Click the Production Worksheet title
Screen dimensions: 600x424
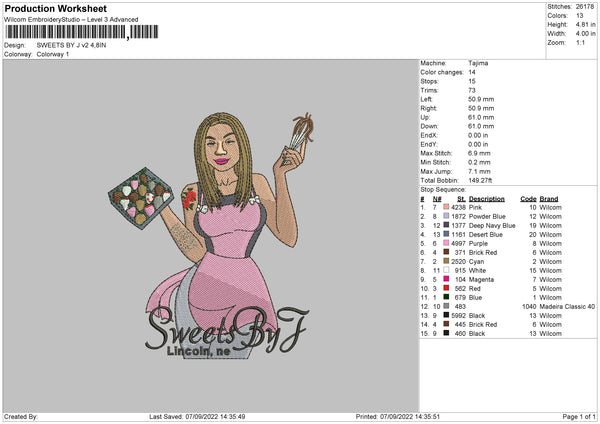click(55, 8)
